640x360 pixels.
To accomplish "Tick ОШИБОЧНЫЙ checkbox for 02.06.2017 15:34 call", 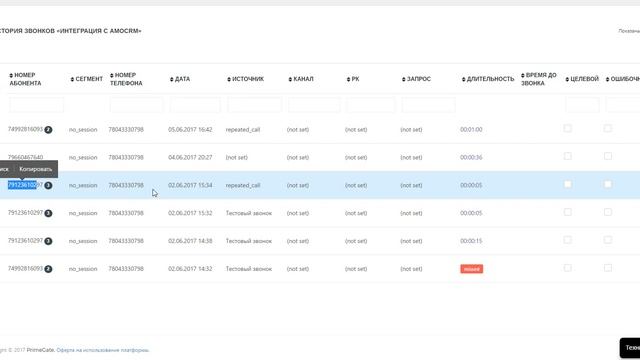I will click(x=608, y=184).
